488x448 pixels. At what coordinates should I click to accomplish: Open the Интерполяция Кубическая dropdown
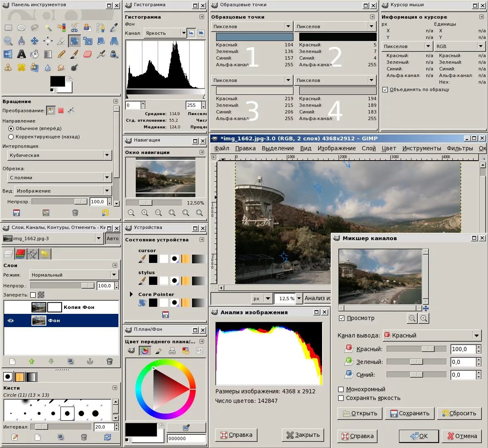(x=60, y=155)
